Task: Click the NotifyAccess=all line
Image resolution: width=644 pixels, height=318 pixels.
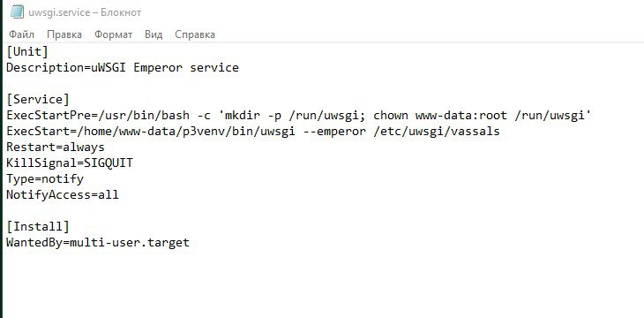Action: point(63,194)
